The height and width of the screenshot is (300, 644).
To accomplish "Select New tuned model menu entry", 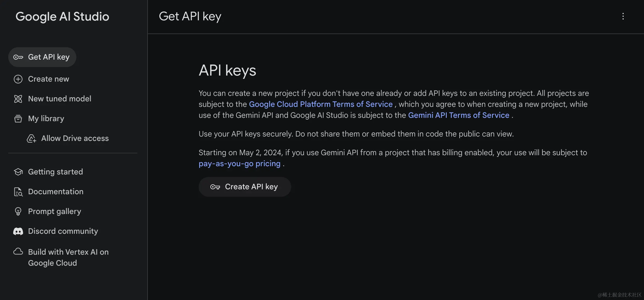I will [59, 99].
